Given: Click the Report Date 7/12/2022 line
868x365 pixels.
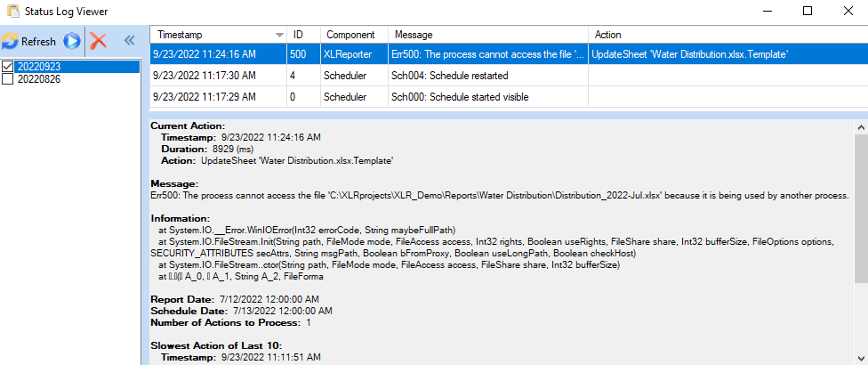Looking at the screenshot, I should click(x=235, y=300).
